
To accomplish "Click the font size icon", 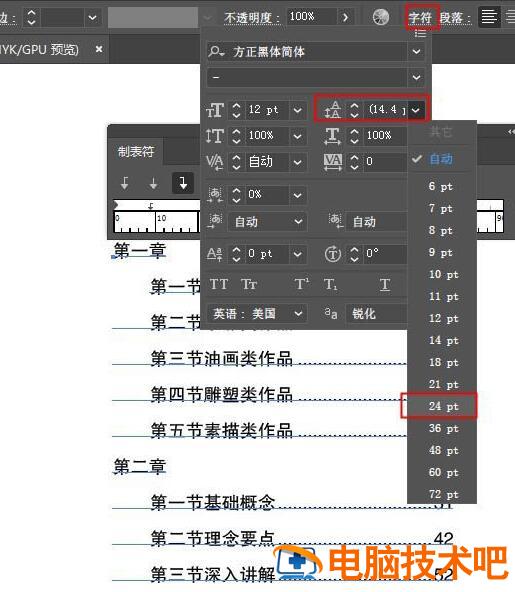I will 215,110.
